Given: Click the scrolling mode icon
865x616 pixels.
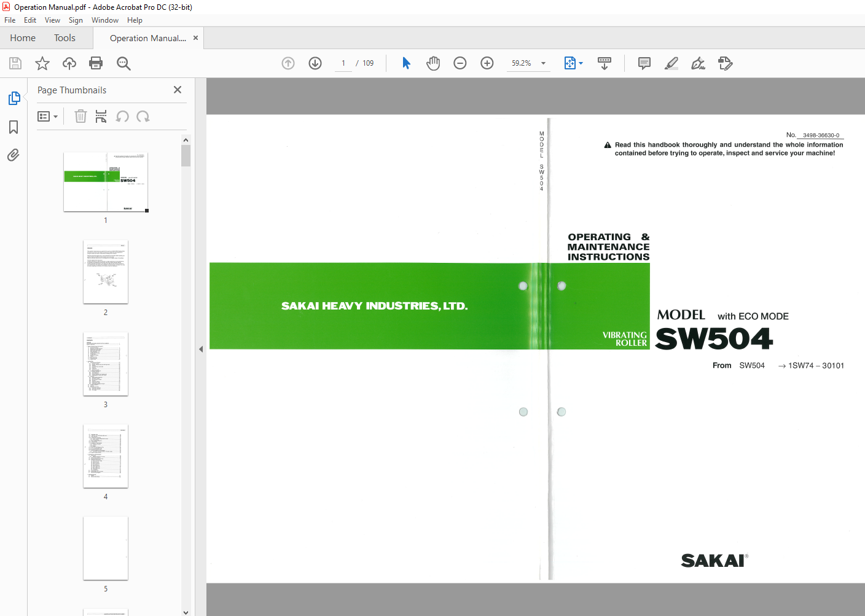Looking at the screenshot, I should (x=605, y=63).
